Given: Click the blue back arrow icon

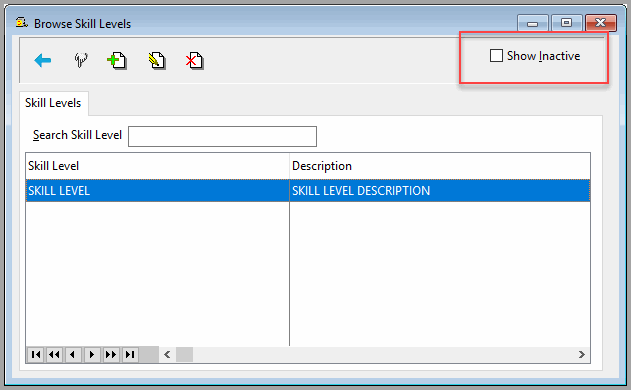Looking at the screenshot, I should [43, 60].
